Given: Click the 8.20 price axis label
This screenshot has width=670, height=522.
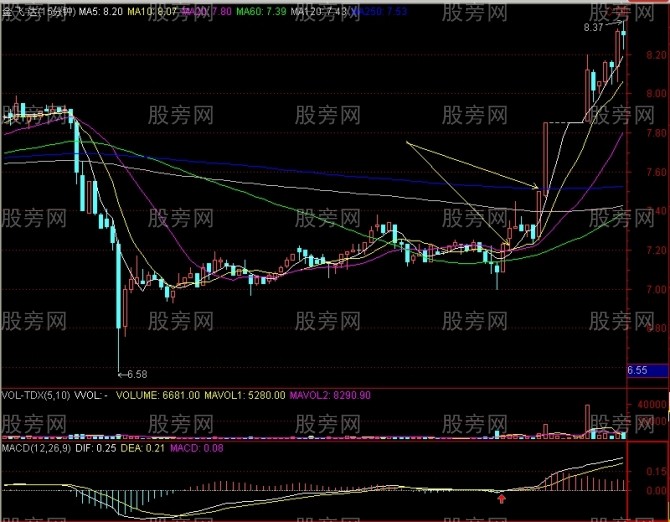Looking at the screenshot, I should point(656,55).
